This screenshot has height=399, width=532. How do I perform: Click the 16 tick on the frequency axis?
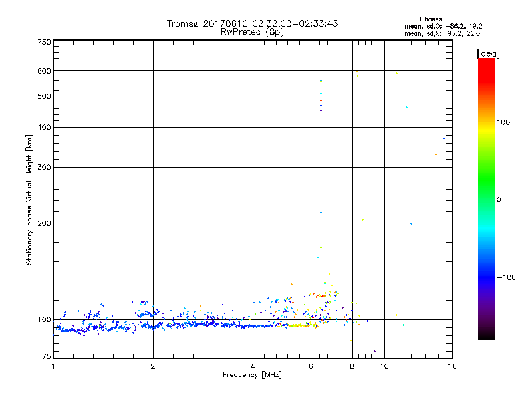(451, 367)
